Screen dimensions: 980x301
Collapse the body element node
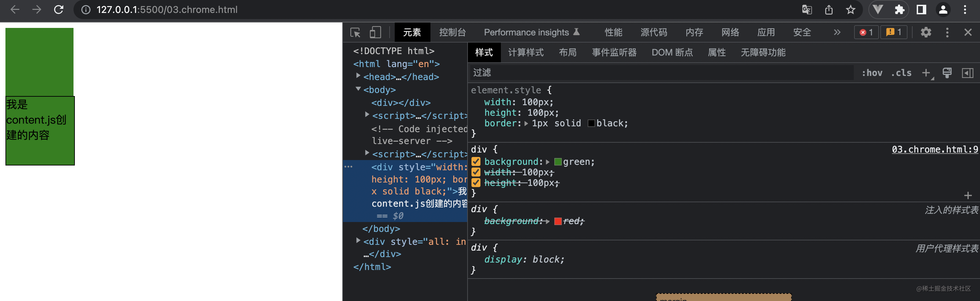(x=358, y=89)
